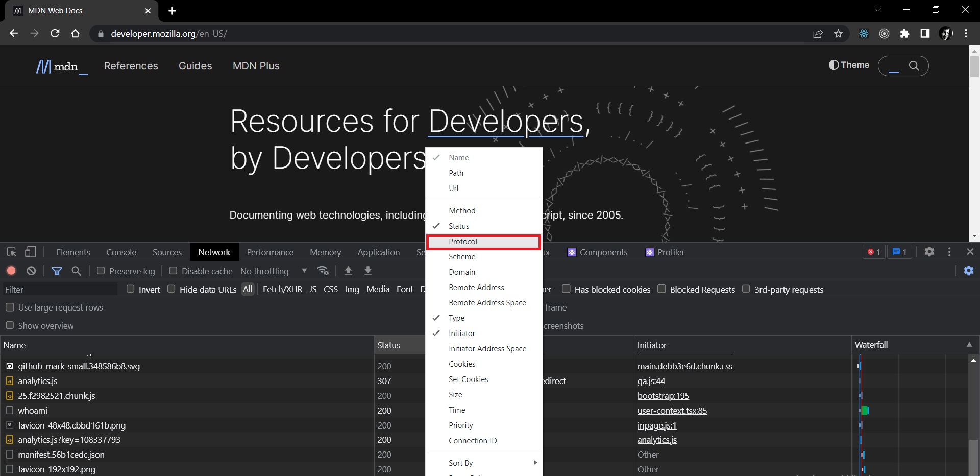Tick 3rd-party requests checkbox
Viewport: 980px width, 476px height.
pyautogui.click(x=746, y=289)
